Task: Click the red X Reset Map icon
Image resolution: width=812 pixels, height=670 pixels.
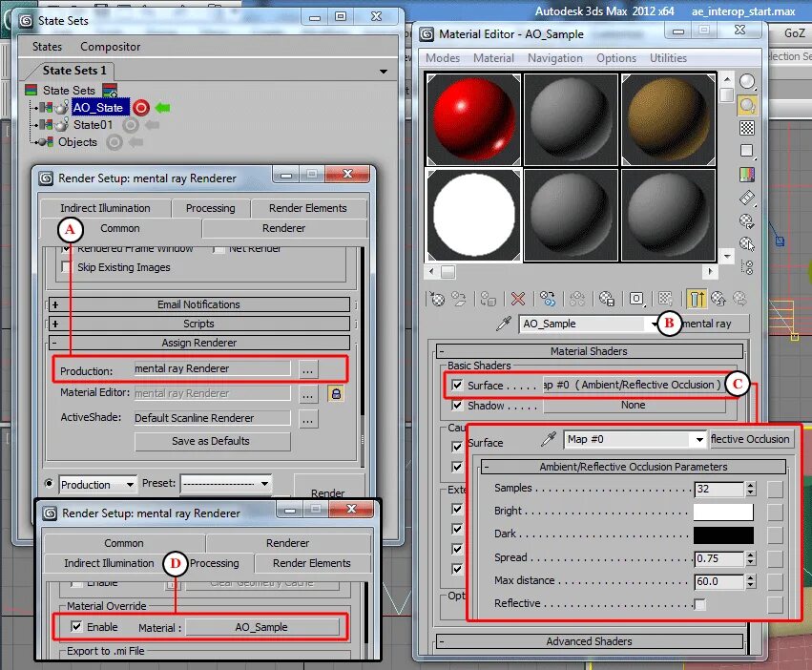Action: click(x=518, y=299)
